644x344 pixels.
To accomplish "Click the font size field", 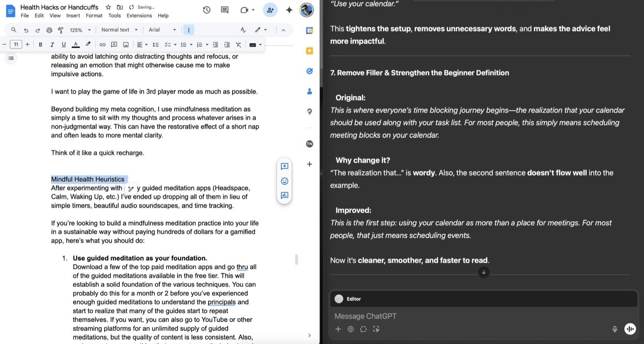I will click(16, 45).
